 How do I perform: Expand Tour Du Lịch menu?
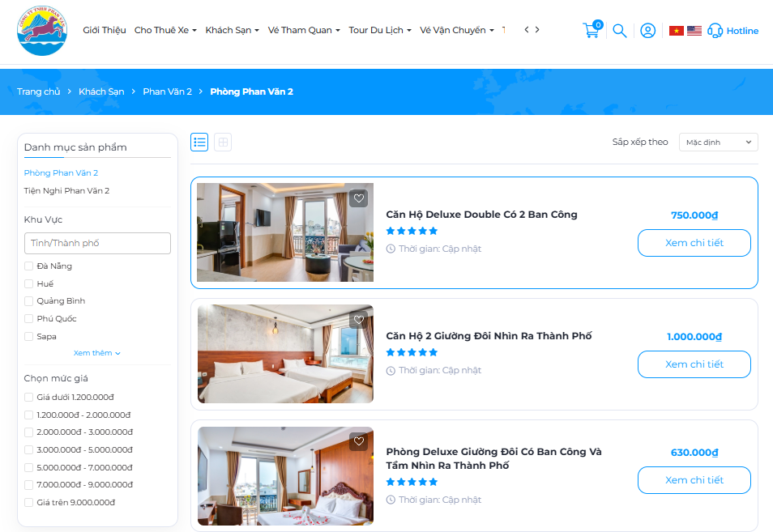[379, 30]
